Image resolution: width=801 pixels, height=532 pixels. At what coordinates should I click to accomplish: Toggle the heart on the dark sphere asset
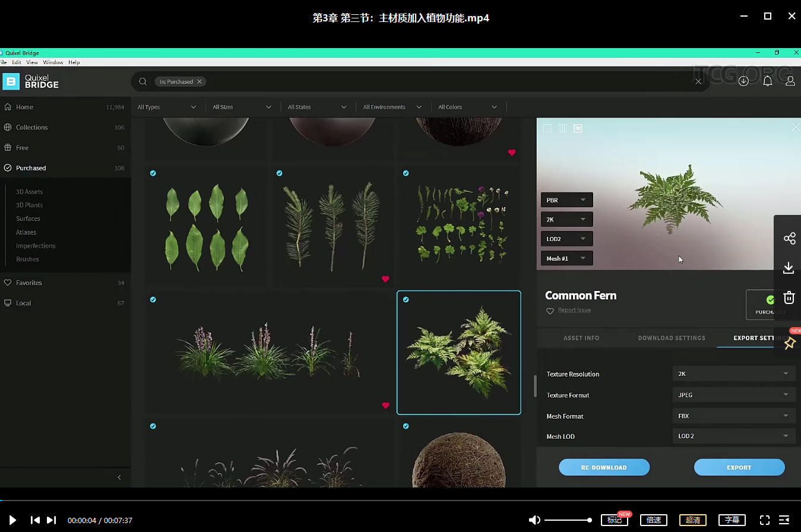click(512, 153)
